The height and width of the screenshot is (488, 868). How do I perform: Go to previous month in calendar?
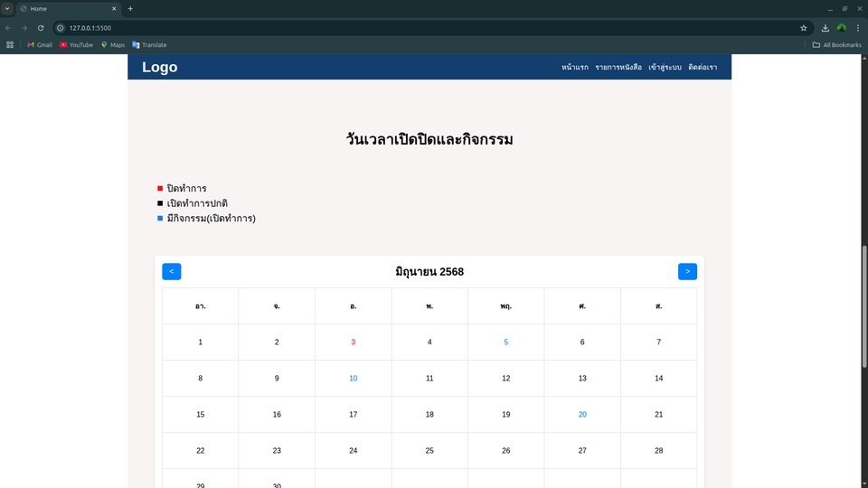tap(172, 272)
